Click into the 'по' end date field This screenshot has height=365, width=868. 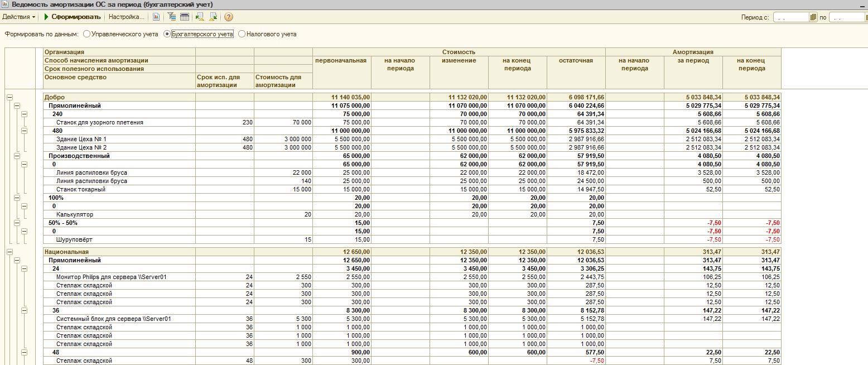point(846,17)
